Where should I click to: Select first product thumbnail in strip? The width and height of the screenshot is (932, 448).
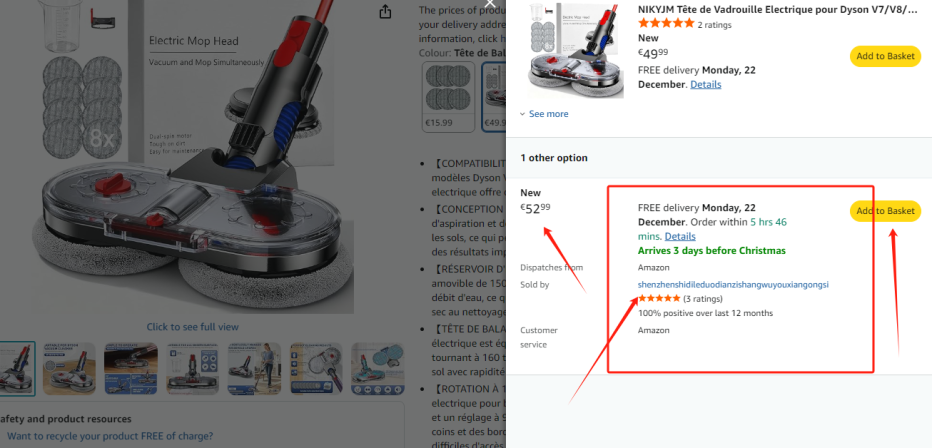click(16, 369)
